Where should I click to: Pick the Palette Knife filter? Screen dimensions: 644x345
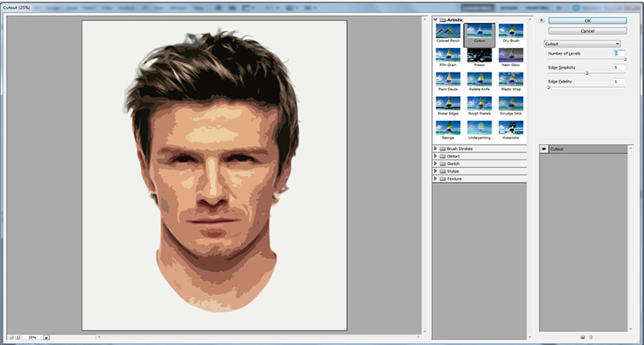click(479, 80)
